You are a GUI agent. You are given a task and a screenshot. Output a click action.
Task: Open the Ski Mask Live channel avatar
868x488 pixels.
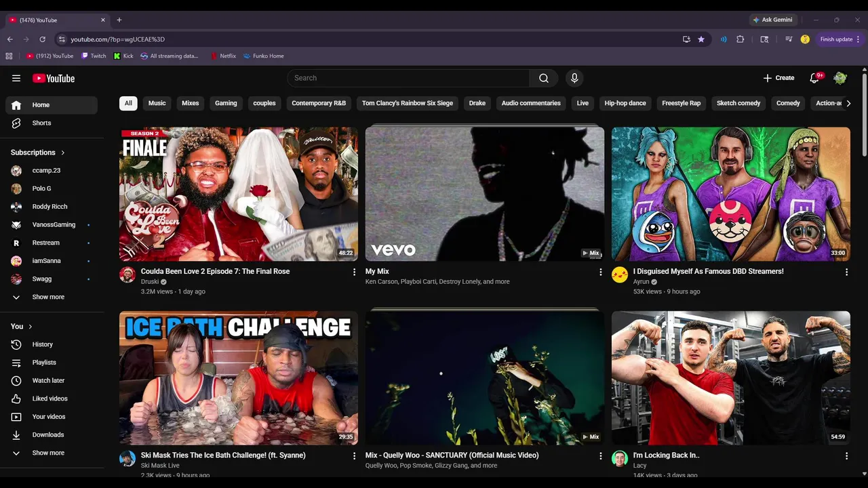pyautogui.click(x=127, y=459)
